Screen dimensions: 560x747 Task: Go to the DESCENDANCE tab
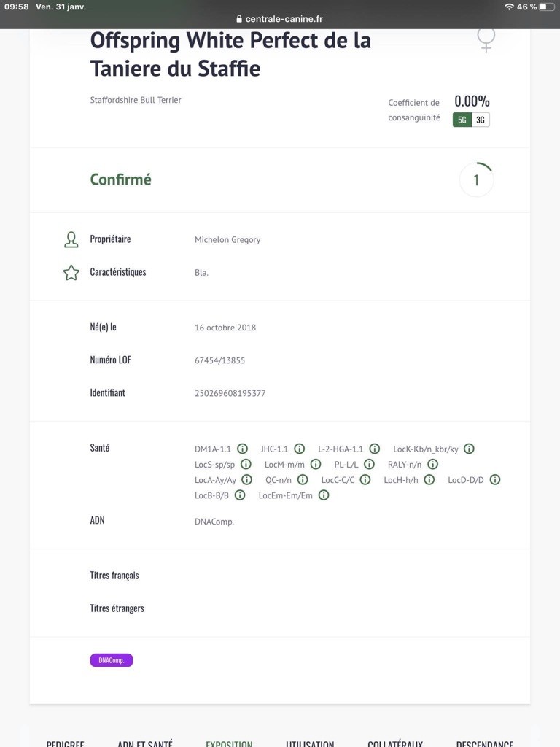click(484, 743)
